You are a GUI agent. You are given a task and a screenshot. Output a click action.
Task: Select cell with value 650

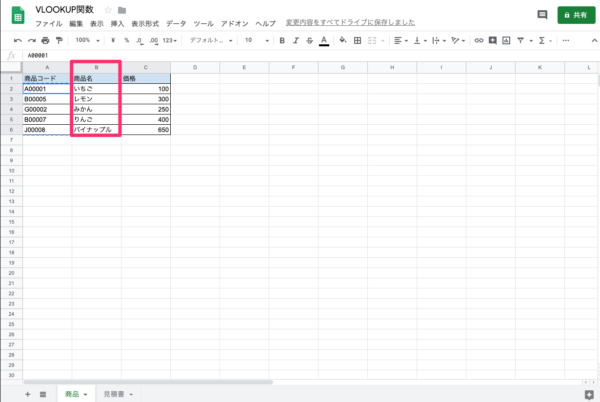click(x=146, y=130)
